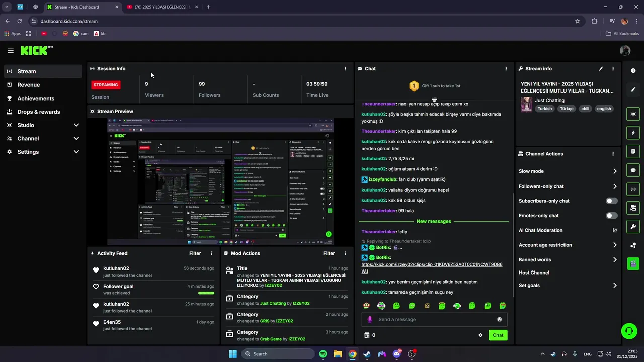
Task: Open the Activity Feed three-dot menu
Action: pyautogui.click(x=211, y=253)
